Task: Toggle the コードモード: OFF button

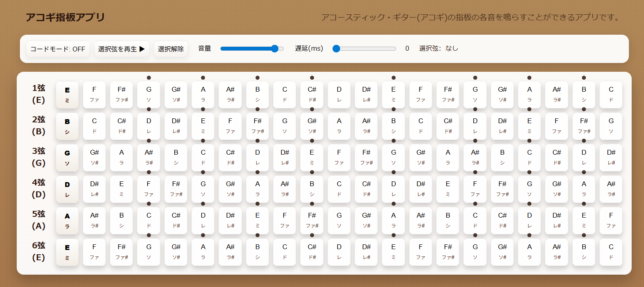Action: pyautogui.click(x=58, y=49)
